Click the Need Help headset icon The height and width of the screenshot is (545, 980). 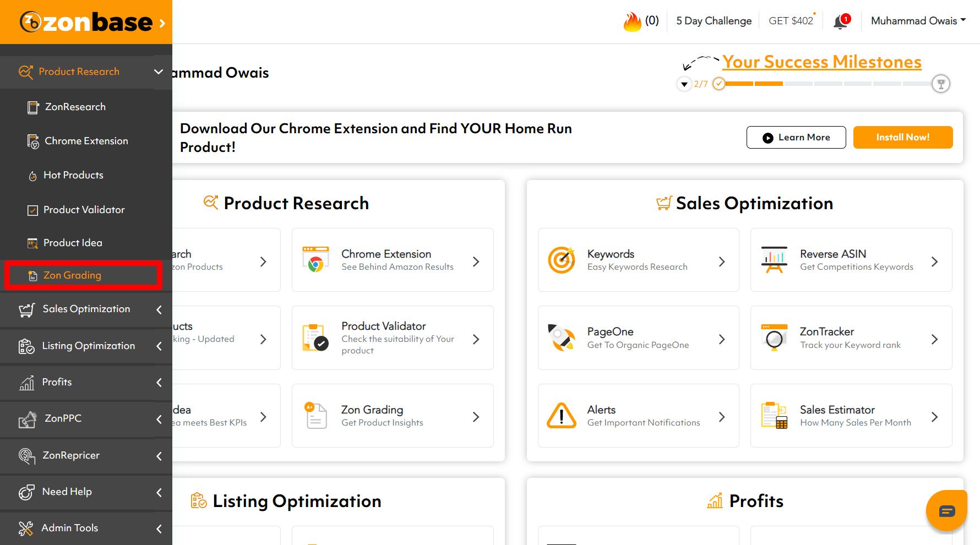point(26,492)
